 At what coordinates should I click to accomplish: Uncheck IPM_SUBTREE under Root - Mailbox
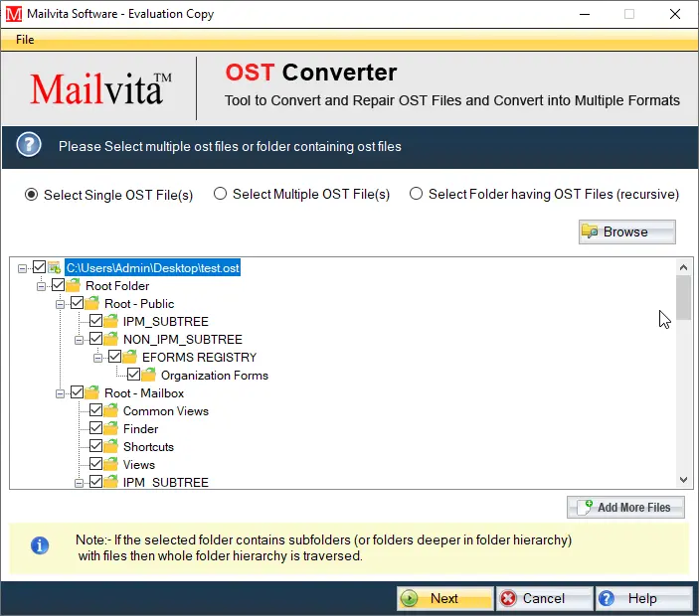pos(95,482)
